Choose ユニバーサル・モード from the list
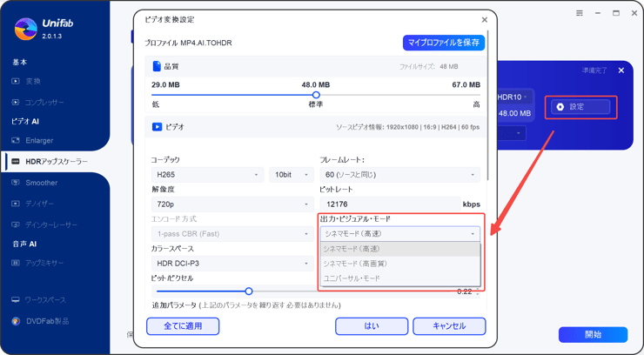644x355 pixels. click(x=400, y=278)
